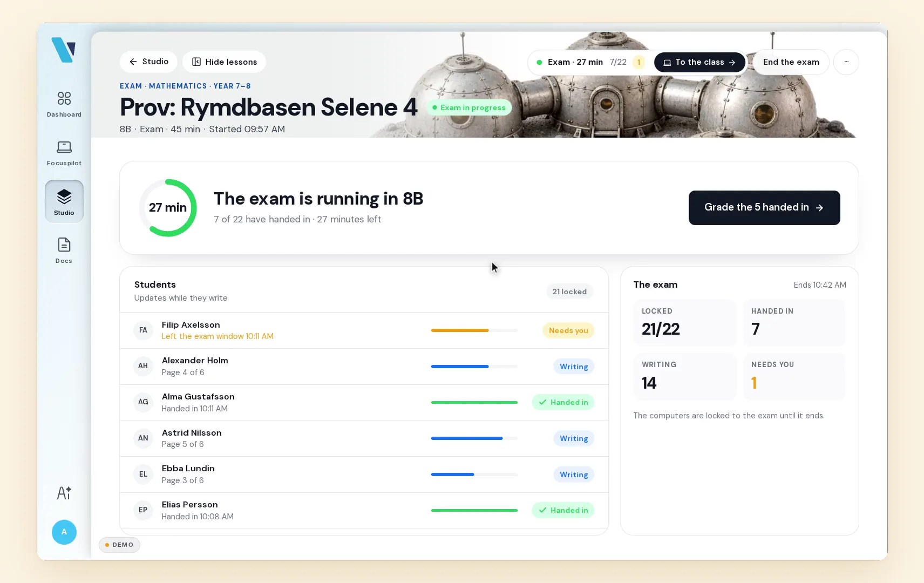The width and height of the screenshot is (924, 583).
Task: Open the three-dot more options menu
Action: tap(846, 62)
